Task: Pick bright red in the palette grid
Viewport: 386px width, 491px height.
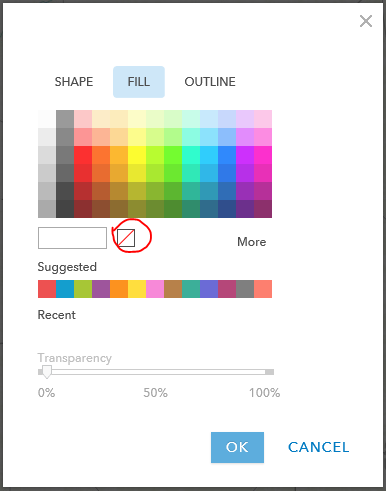Action: [83, 155]
